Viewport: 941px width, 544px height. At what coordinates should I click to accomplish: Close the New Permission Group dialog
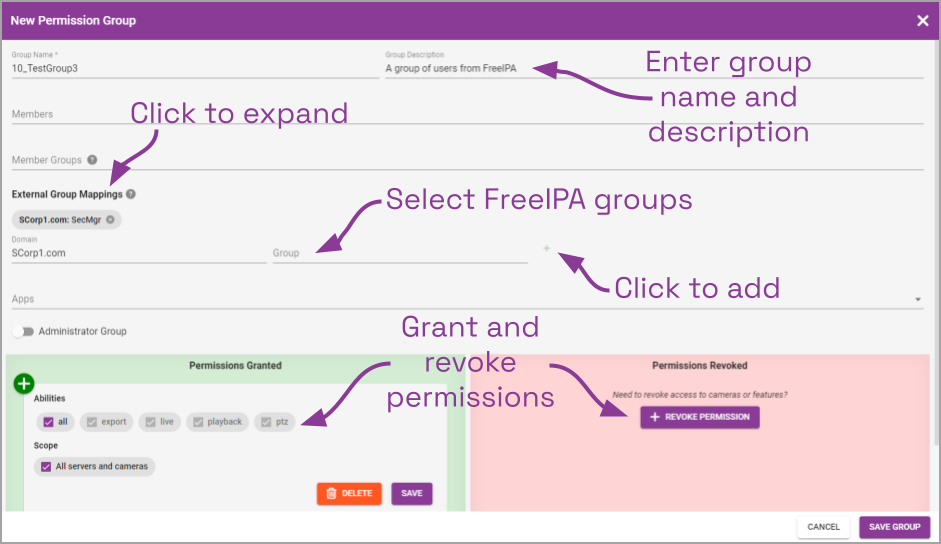click(922, 21)
